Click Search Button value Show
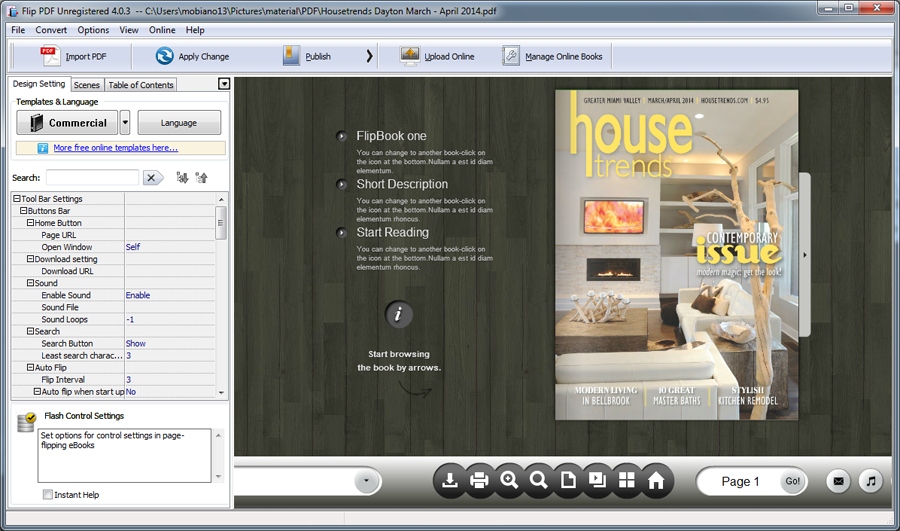 point(135,343)
